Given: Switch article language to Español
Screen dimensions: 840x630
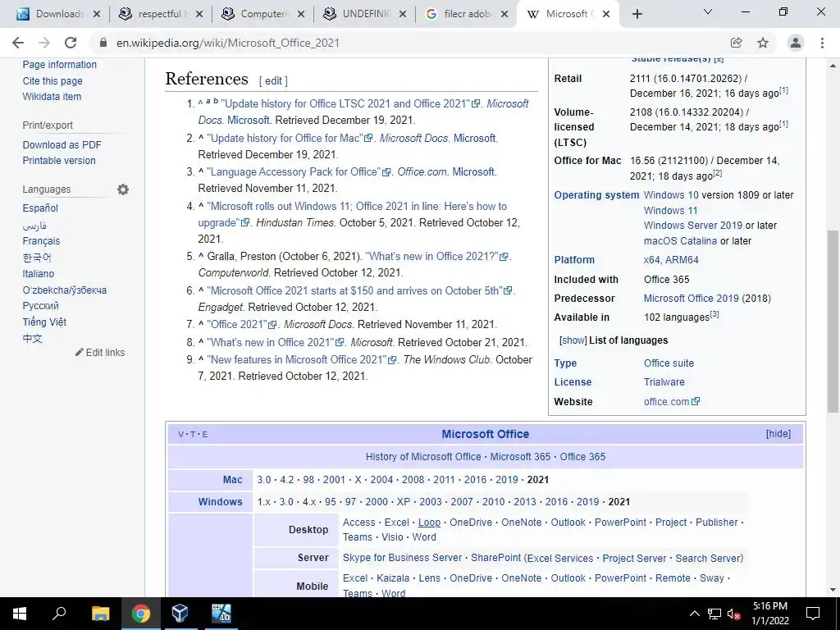Looking at the screenshot, I should click(x=40, y=208).
